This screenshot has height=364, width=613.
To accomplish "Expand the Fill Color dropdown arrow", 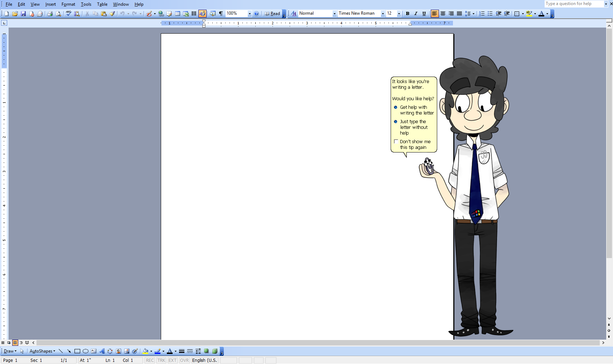I will (151, 351).
